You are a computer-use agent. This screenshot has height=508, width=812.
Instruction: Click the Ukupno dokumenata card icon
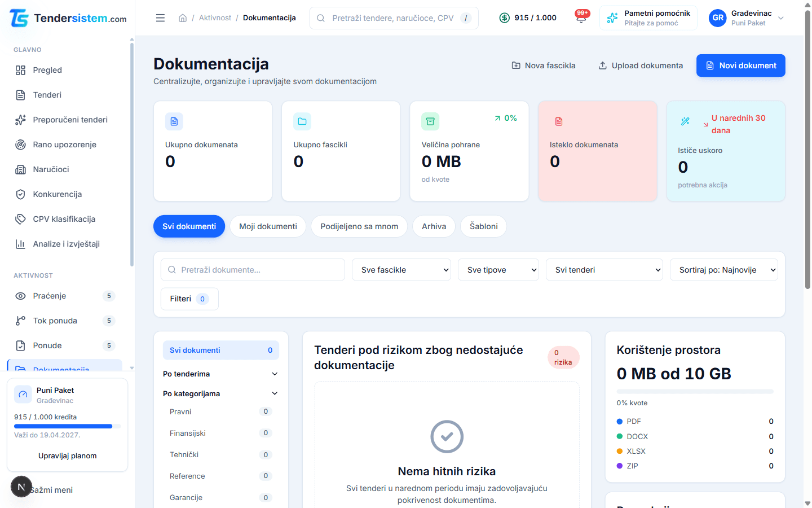coord(174,121)
